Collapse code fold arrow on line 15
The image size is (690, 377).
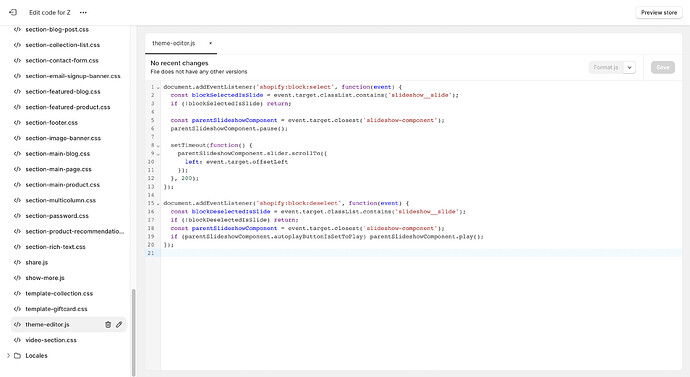158,204
